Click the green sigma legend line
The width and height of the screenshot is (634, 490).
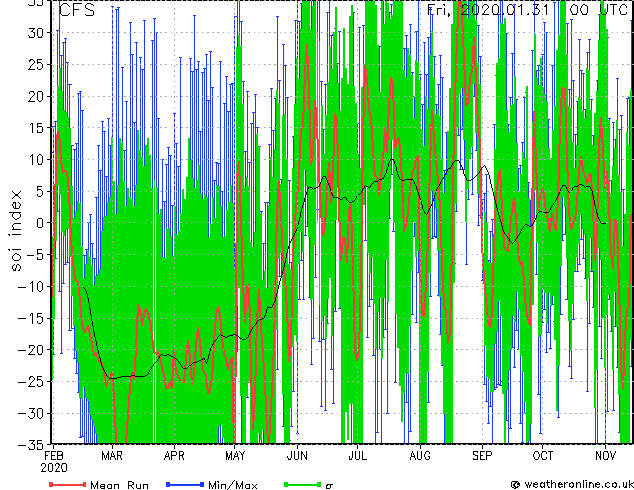[x=302, y=484]
